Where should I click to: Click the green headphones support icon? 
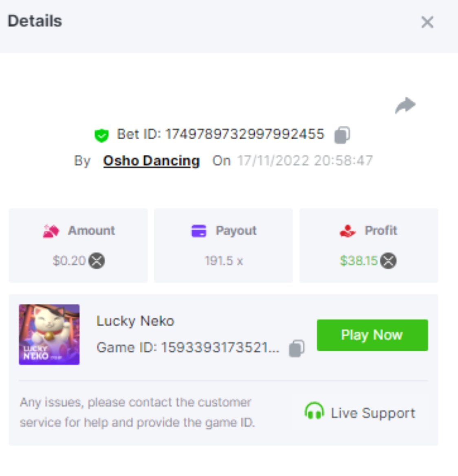click(314, 411)
